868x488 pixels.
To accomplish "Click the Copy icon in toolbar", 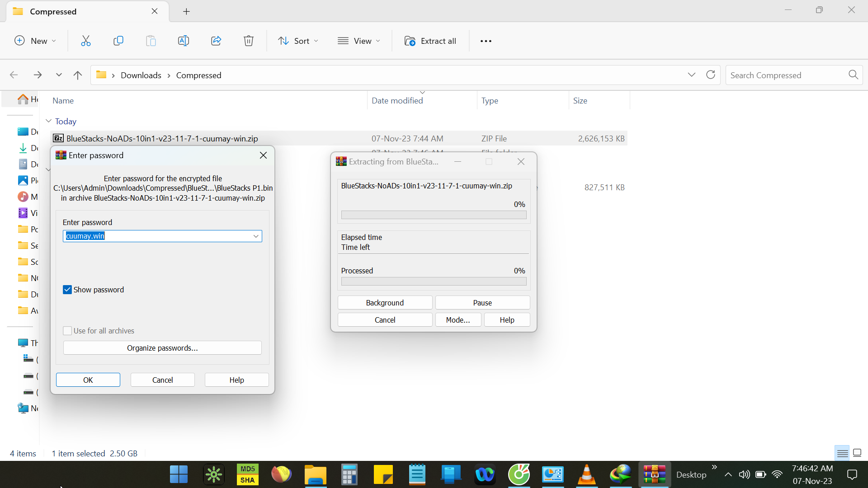I will (118, 41).
